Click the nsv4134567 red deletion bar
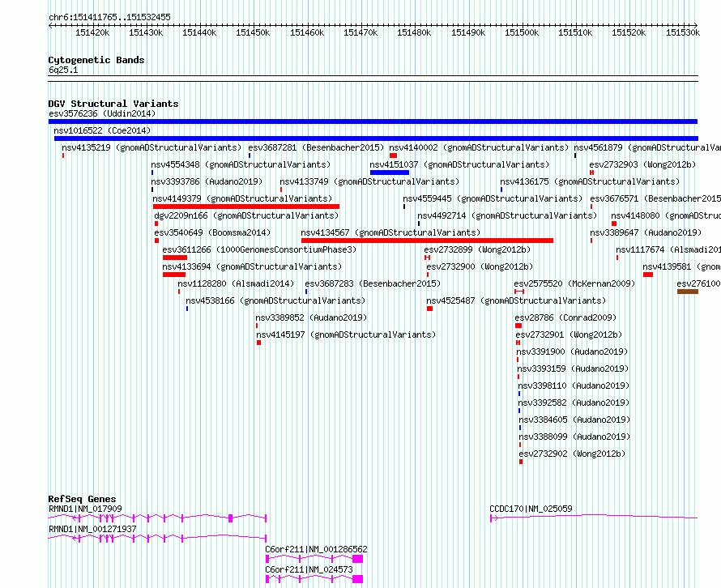 [x=427, y=241]
